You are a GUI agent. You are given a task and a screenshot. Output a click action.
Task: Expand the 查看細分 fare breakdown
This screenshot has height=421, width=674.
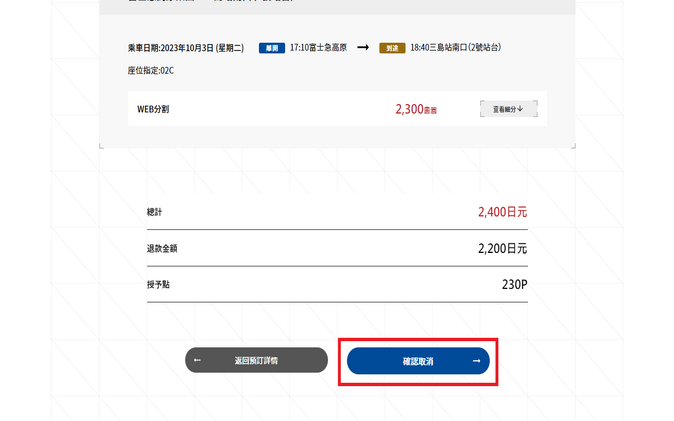pyautogui.click(x=508, y=108)
